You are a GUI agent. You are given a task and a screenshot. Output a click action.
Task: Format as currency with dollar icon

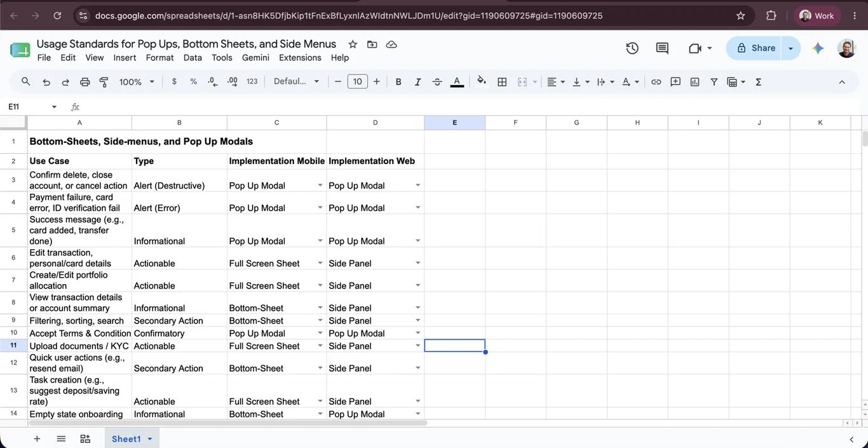click(x=174, y=81)
